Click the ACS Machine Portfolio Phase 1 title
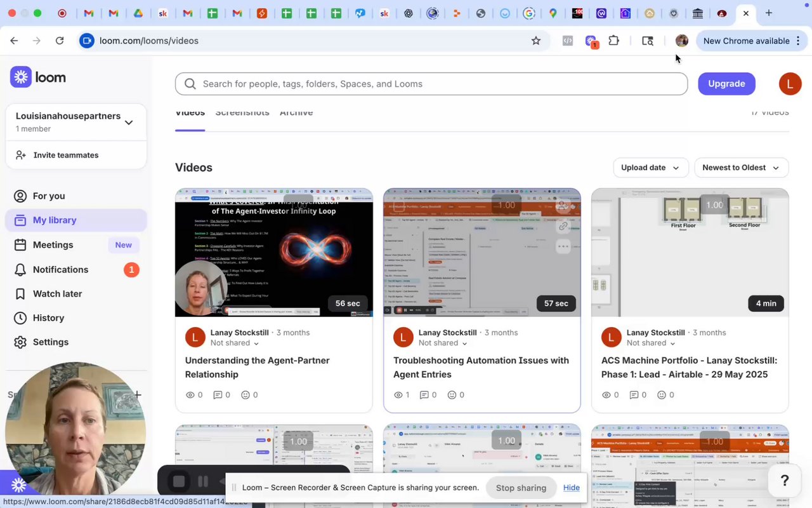 pyautogui.click(x=689, y=368)
